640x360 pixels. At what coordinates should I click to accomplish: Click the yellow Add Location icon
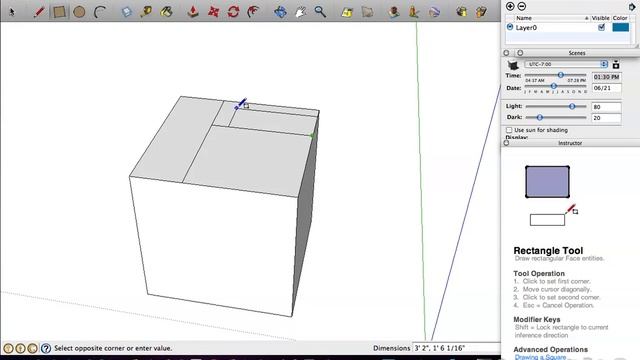[x=347, y=12]
